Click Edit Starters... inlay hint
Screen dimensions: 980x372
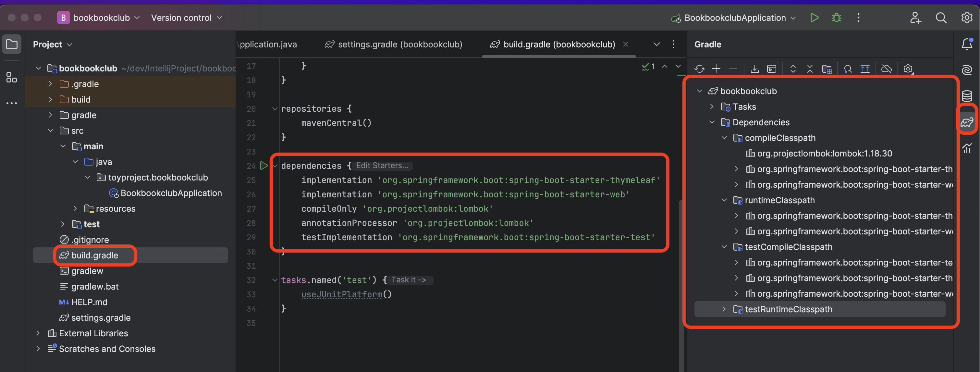point(382,166)
